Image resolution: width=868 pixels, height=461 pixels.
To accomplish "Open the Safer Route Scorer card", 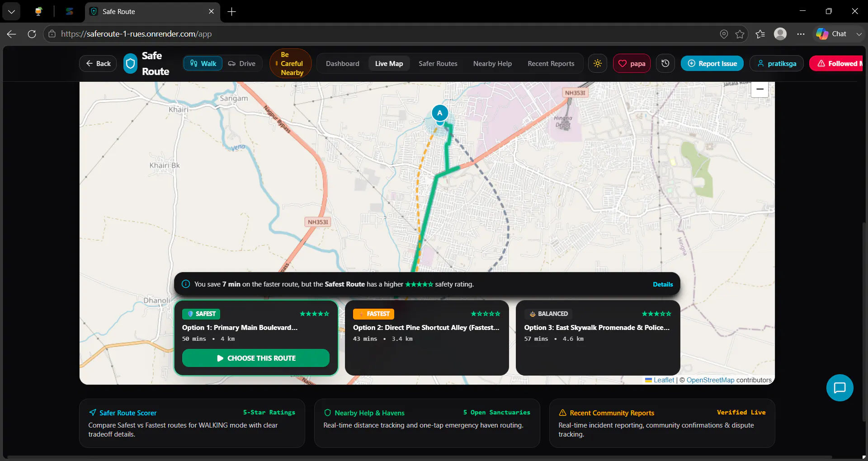I will [192, 423].
